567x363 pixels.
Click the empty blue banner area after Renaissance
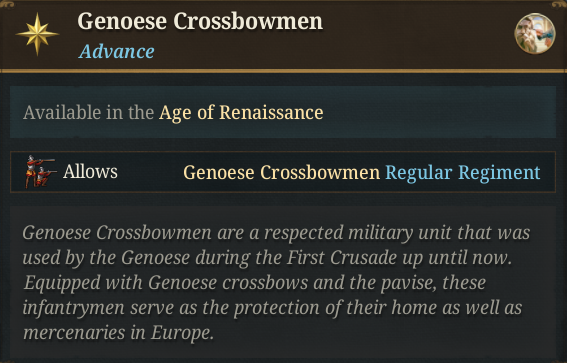[x=439, y=112]
